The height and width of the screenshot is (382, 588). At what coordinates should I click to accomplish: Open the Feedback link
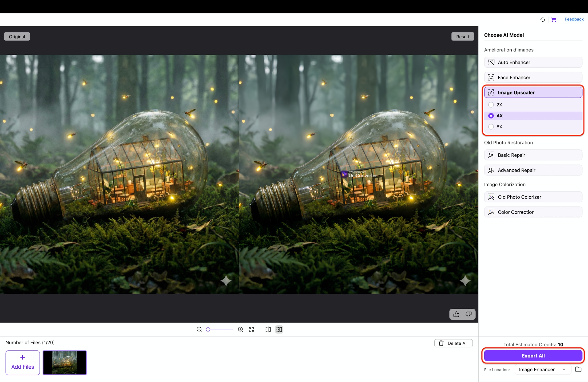tap(574, 19)
